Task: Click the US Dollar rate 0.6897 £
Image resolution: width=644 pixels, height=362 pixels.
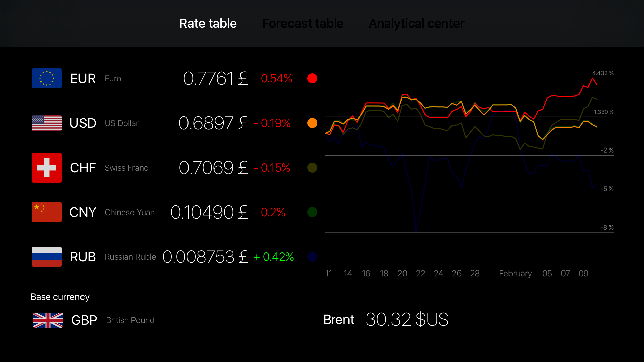Action: (213, 123)
